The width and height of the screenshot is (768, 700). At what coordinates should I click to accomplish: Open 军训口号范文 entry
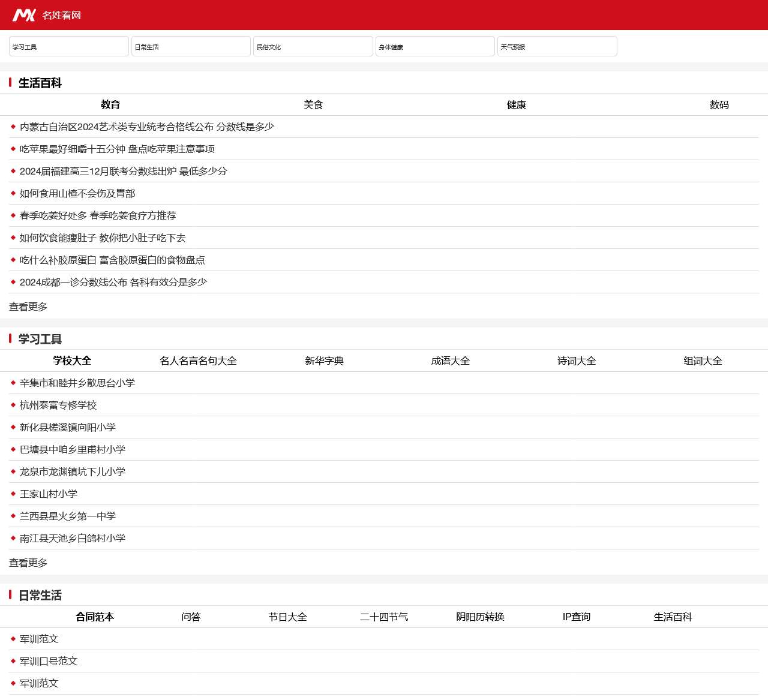tap(49, 661)
